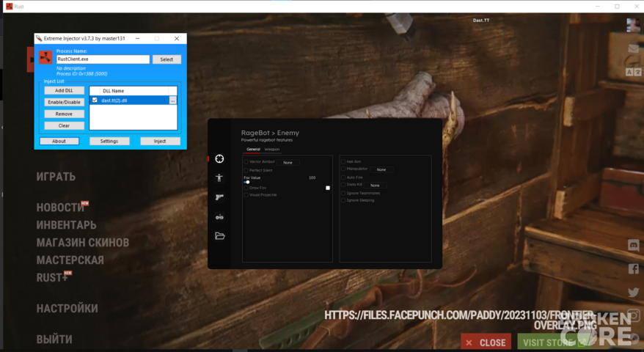The image size is (644, 352).
Task: Toggle the Vector Aimbot checkbox
Action: click(x=246, y=162)
